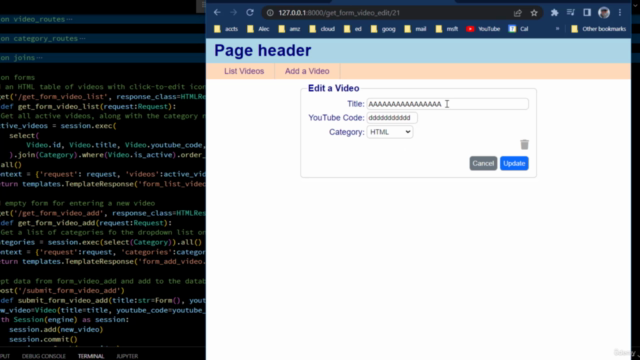Click the submit_form_video_add function definition line
The width and height of the screenshot is (640, 360).
coord(103,300)
